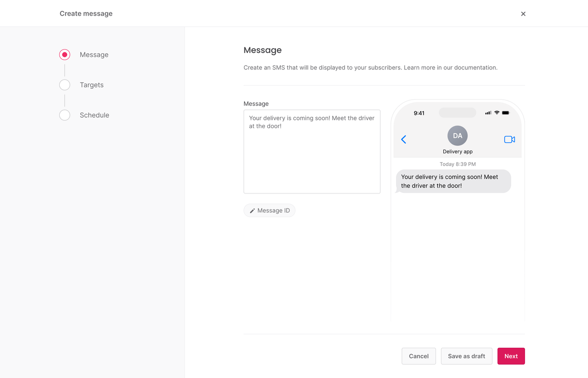Click the 'Message' field label above textarea

tap(256, 104)
